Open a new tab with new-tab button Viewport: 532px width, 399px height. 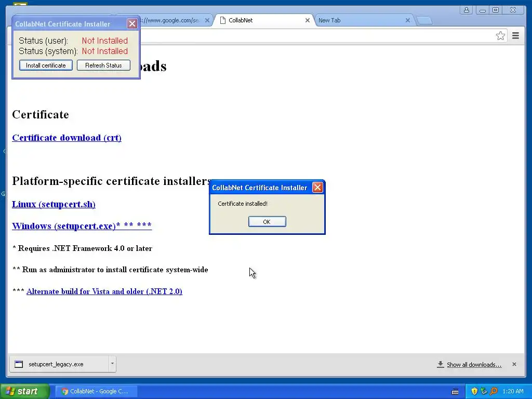coord(424,20)
